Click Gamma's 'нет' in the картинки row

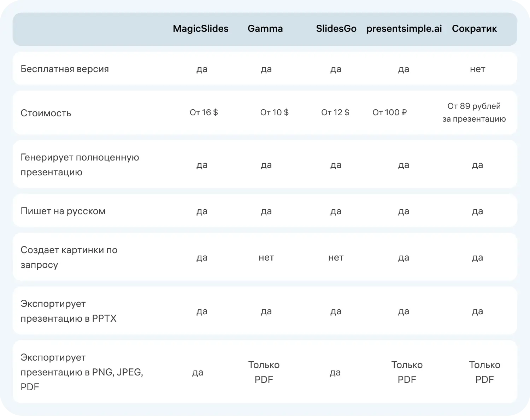click(266, 257)
